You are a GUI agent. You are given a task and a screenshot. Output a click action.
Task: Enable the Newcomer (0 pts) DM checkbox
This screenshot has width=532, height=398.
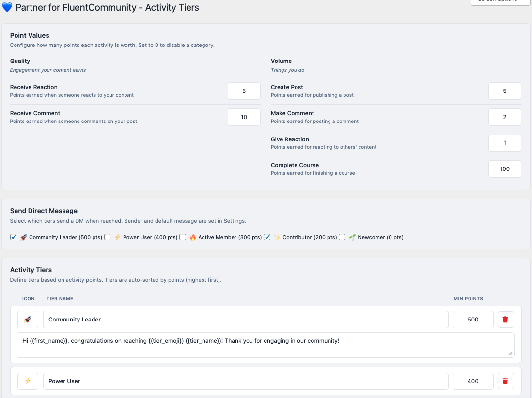coord(342,237)
